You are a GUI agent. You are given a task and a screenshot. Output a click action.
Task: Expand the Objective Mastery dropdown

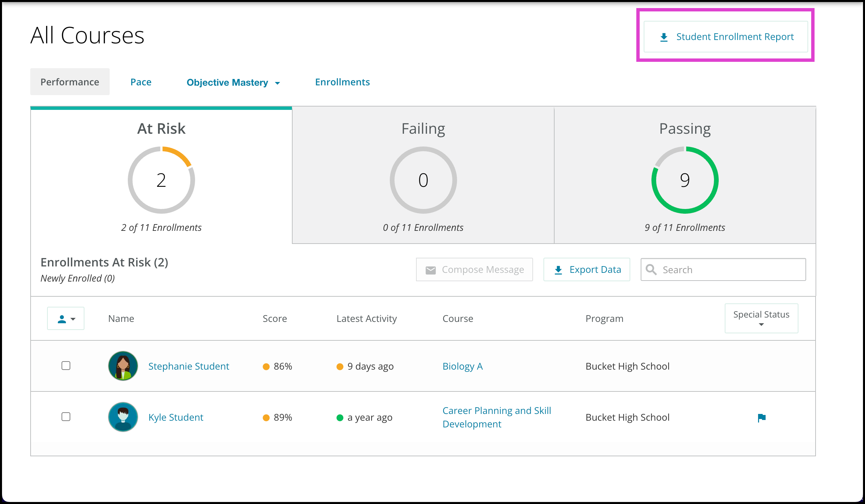pos(233,82)
